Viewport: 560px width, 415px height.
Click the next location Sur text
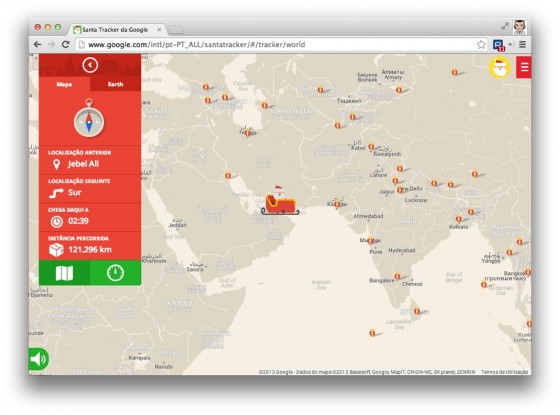(75, 192)
